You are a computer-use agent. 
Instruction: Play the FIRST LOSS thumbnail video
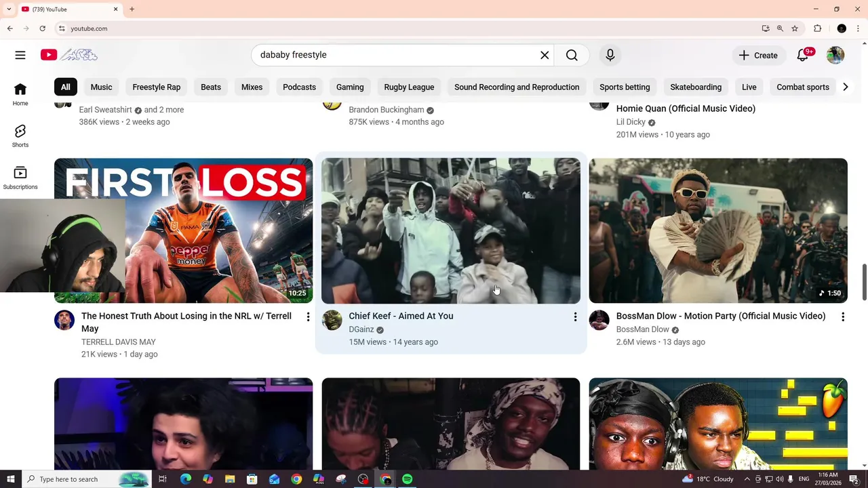point(183,230)
